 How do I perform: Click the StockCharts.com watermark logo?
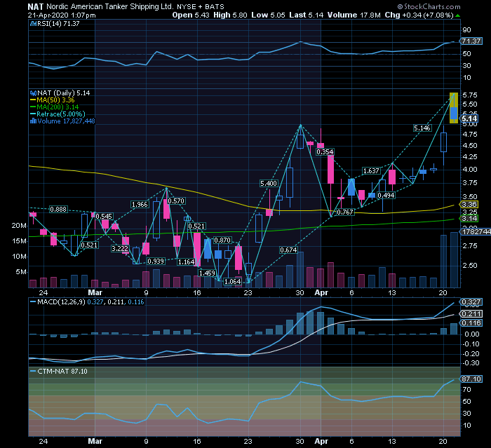(x=429, y=6)
